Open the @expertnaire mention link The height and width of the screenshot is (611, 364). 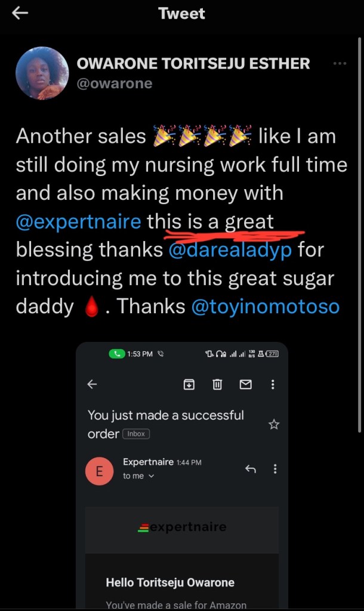(79, 221)
